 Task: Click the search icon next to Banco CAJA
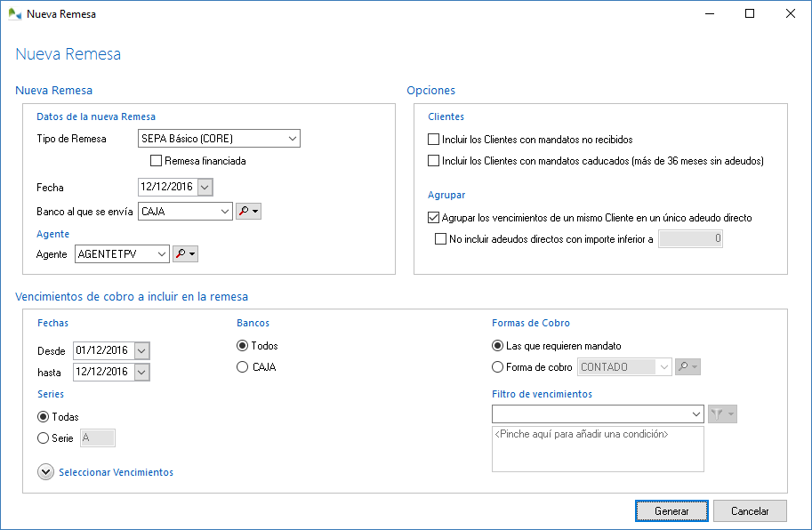click(243, 212)
